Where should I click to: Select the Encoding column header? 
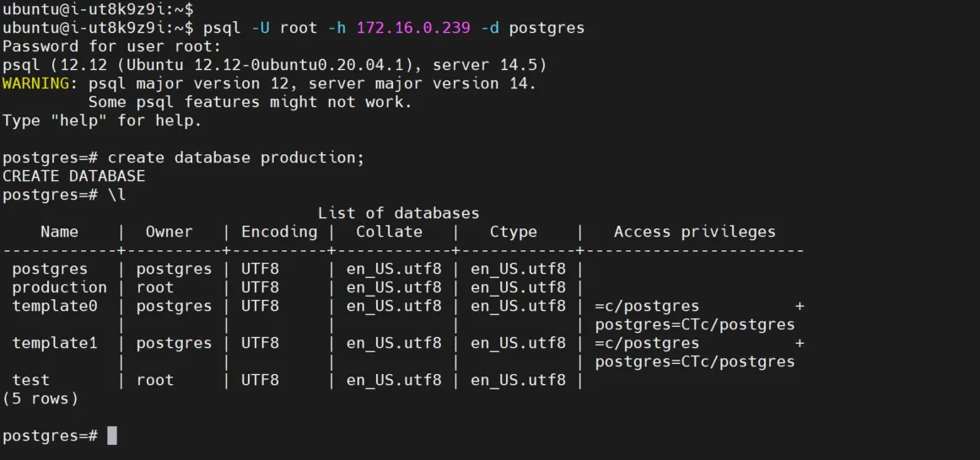279,232
